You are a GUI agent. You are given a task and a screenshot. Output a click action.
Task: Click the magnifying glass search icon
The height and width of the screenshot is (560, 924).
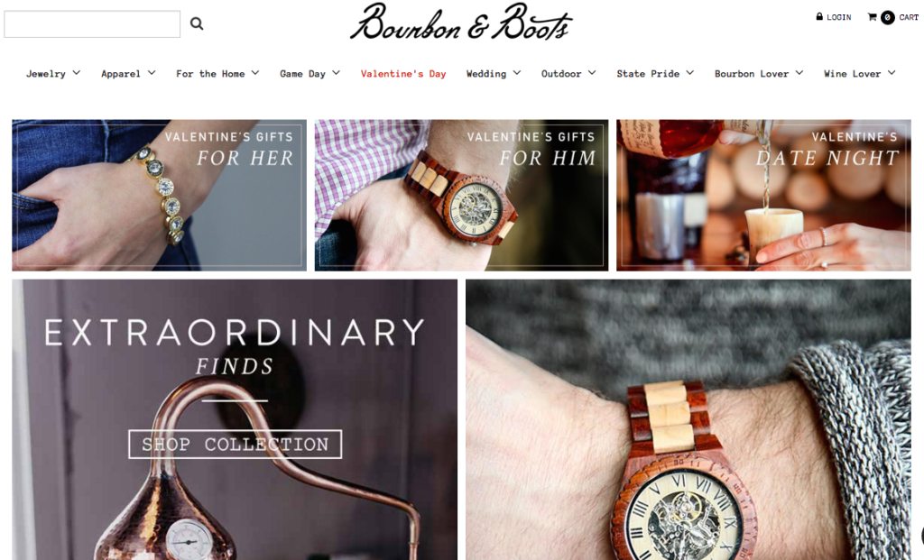click(x=197, y=23)
